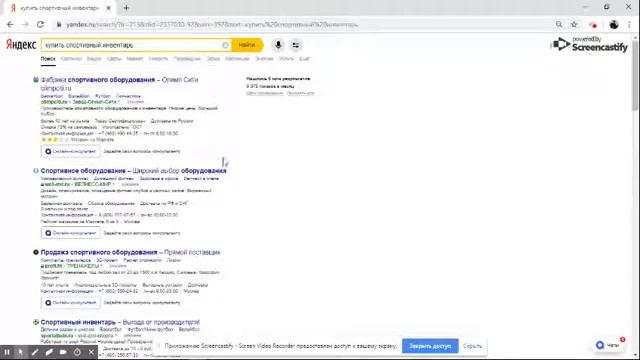Open the Chrome profile avatar
Image resolution: width=640 pixels, height=360 pixels.
tap(613, 24)
